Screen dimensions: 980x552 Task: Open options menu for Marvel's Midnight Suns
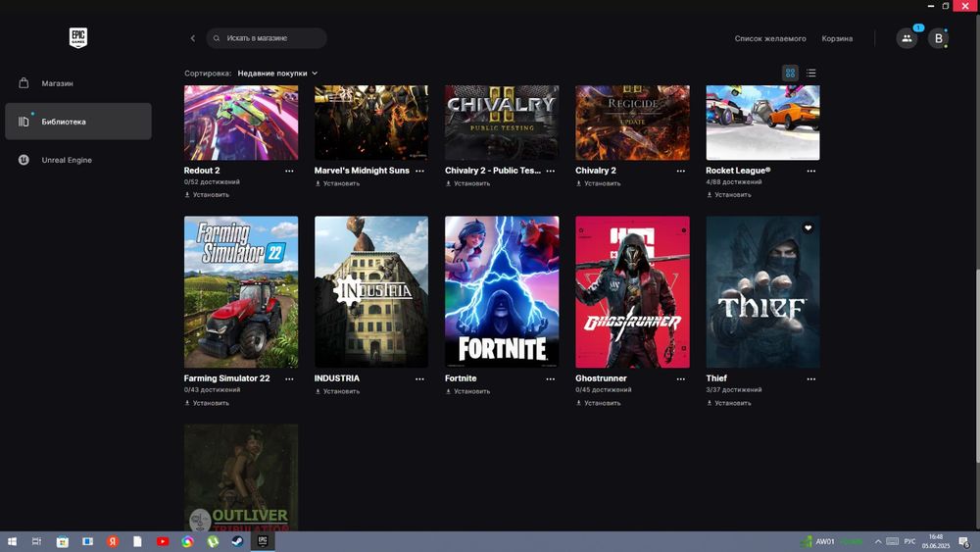420,171
